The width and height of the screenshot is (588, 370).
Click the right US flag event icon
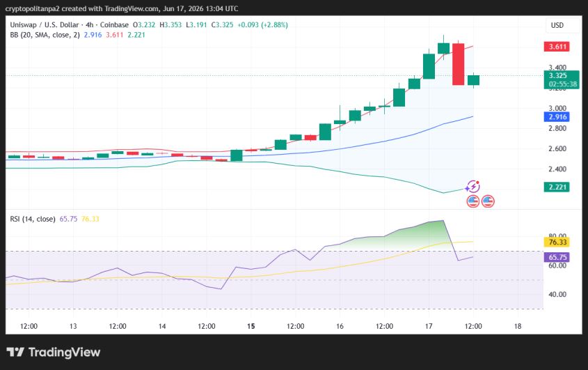click(488, 201)
